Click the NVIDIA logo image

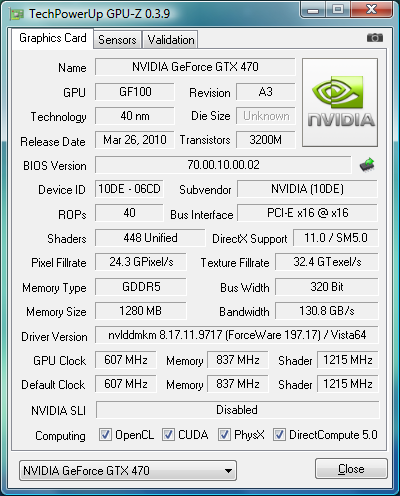point(340,103)
